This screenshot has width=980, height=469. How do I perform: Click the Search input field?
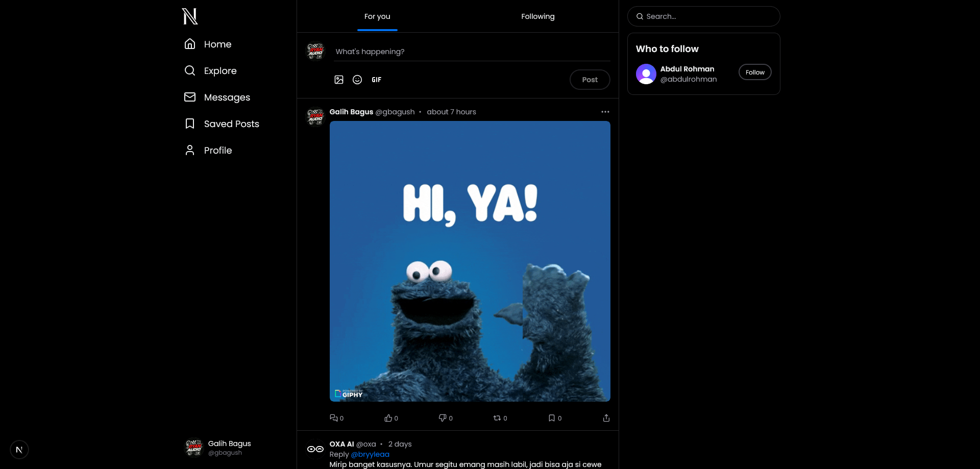(x=704, y=16)
